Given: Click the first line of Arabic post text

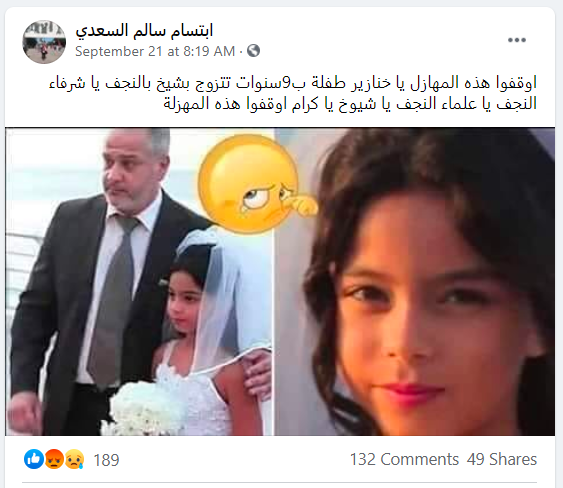Looking at the screenshot, I should (x=293, y=83).
